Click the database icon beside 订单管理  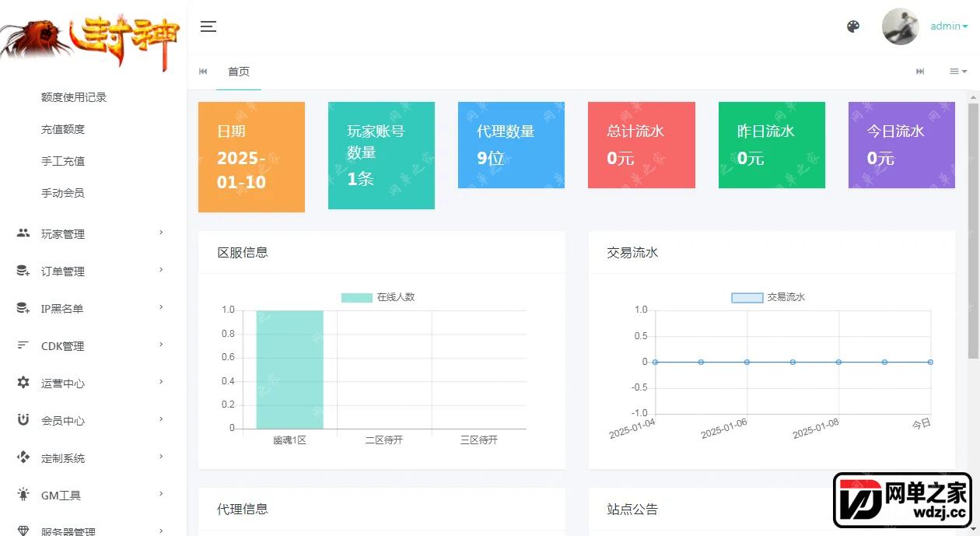coord(23,271)
